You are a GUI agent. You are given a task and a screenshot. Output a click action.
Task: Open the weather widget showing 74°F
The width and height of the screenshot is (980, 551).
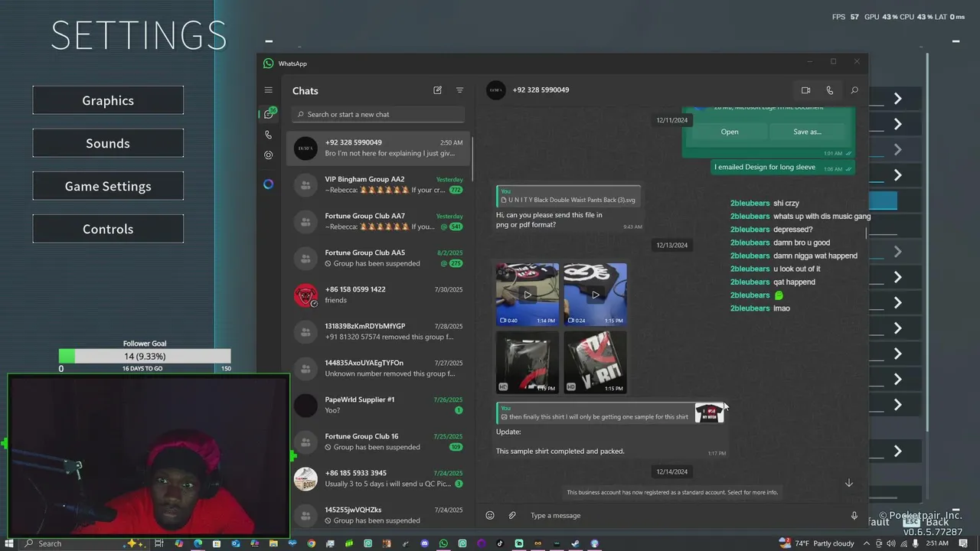click(815, 543)
